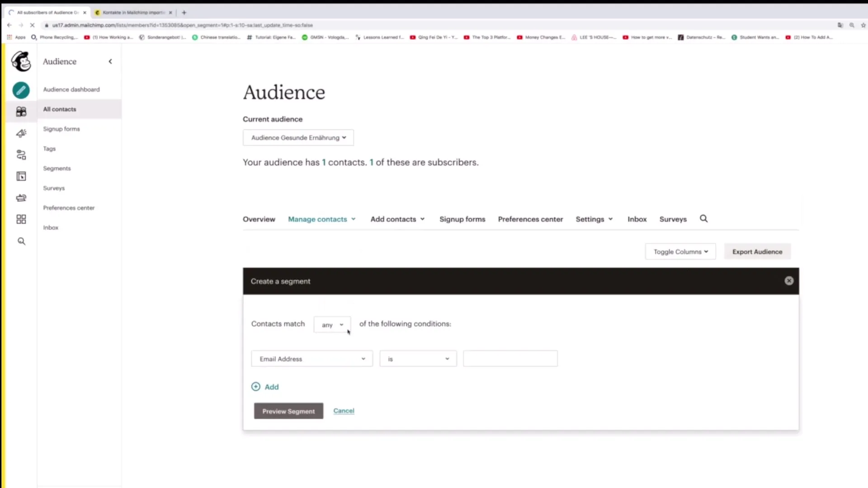This screenshot has width=868, height=488.
Task: Open the Preferences center tab
Action: (531, 219)
